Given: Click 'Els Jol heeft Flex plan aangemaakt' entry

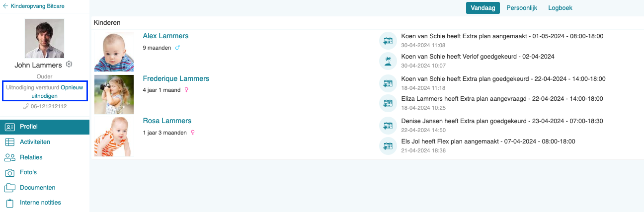Looking at the screenshot, I should pyautogui.click(x=488, y=141).
